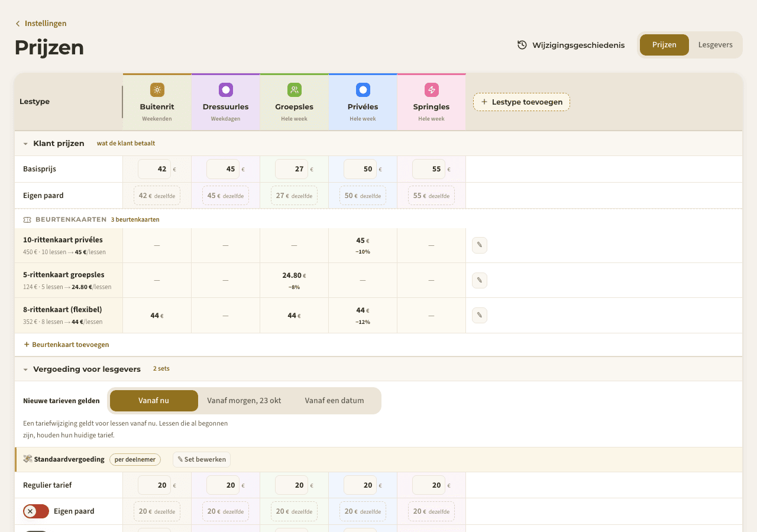Select Vanaf morgen, 23 okt option
The width and height of the screenshot is (757, 532).
coord(244,401)
